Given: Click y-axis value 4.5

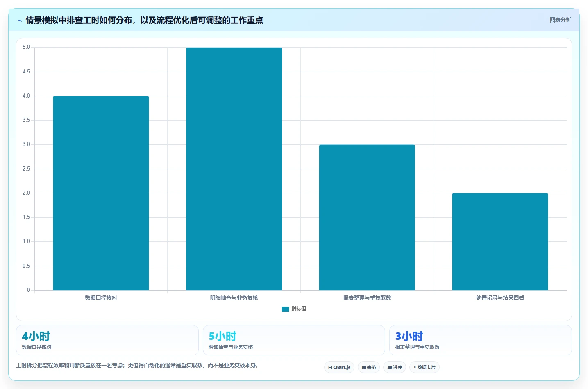Looking at the screenshot, I should point(26,72).
